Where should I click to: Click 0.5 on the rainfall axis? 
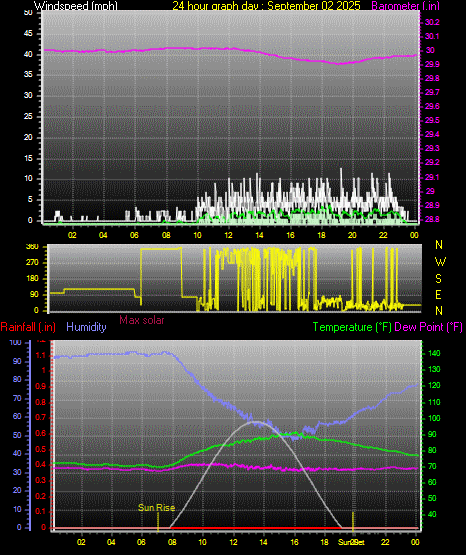[x=41, y=449]
